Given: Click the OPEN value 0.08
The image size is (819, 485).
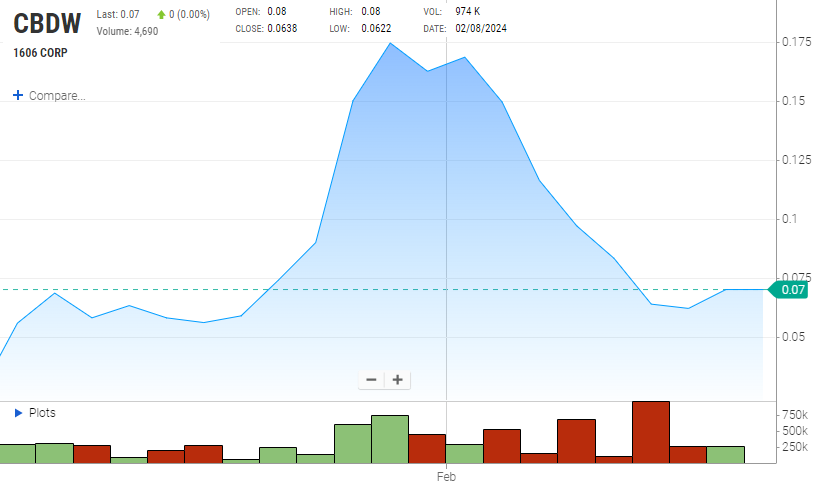Looking at the screenshot, I should [277, 11].
